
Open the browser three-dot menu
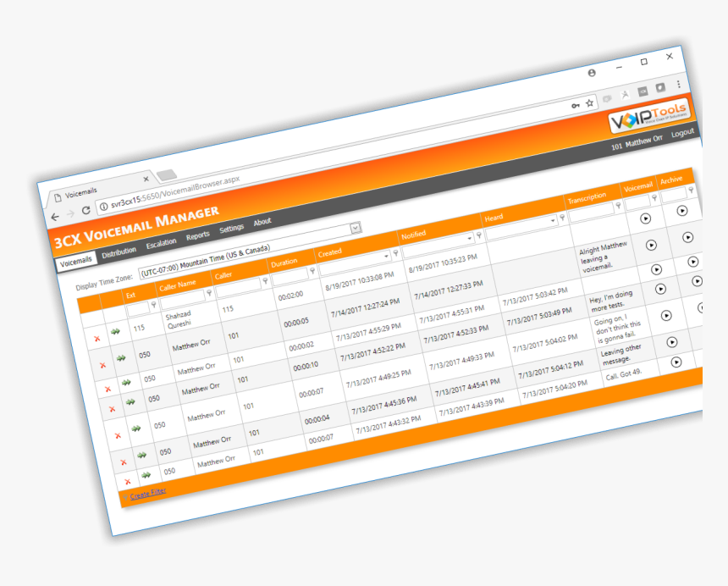(x=678, y=84)
